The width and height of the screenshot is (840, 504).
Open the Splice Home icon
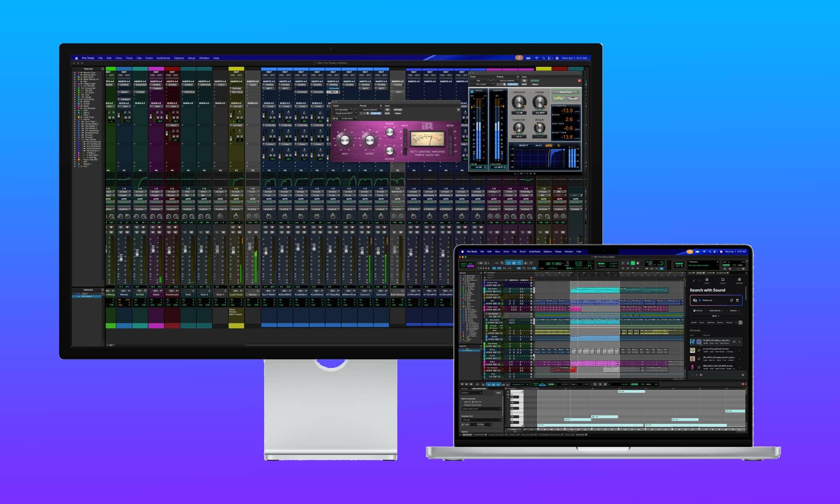(707, 279)
